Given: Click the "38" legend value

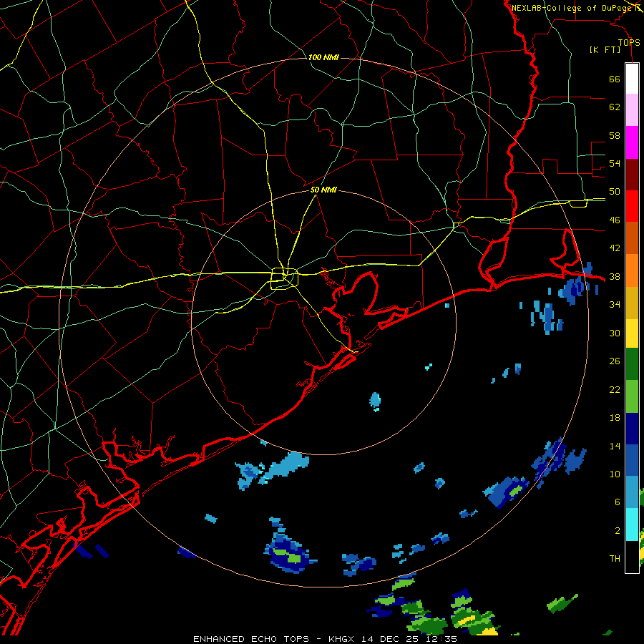Looking at the screenshot, I should tap(615, 276).
